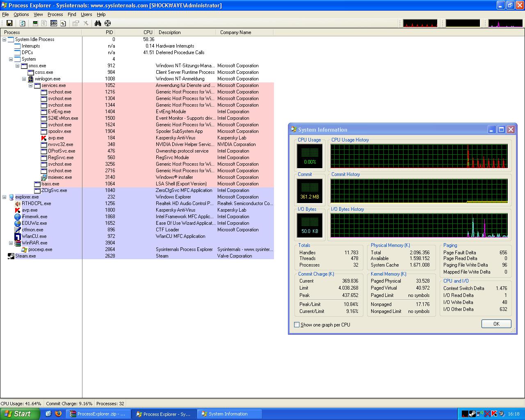The width and height of the screenshot is (525, 420).
Task: Sort by Company Name column header
Action: 244,32
